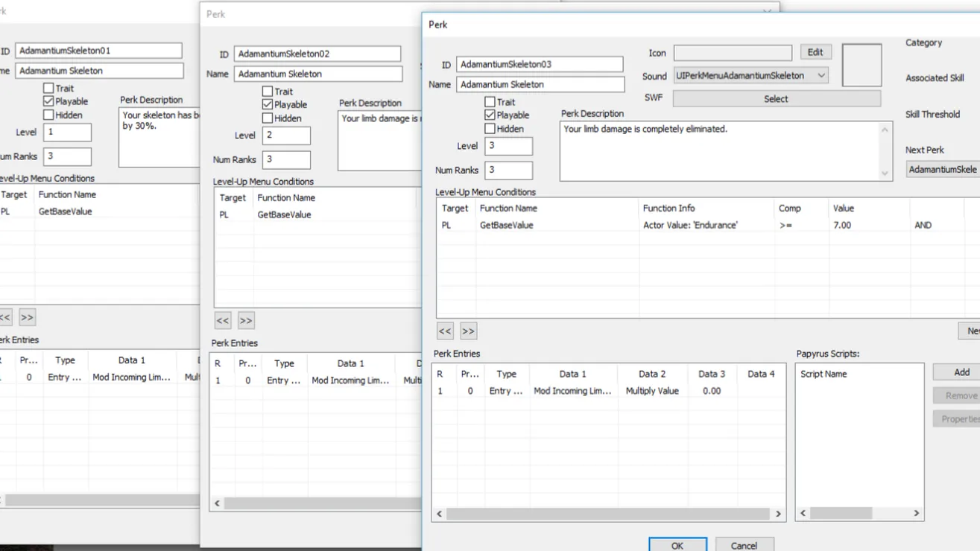The height and width of the screenshot is (551, 980).
Task: Select GetBaseValue condition row with Endurance
Action: (x=708, y=226)
